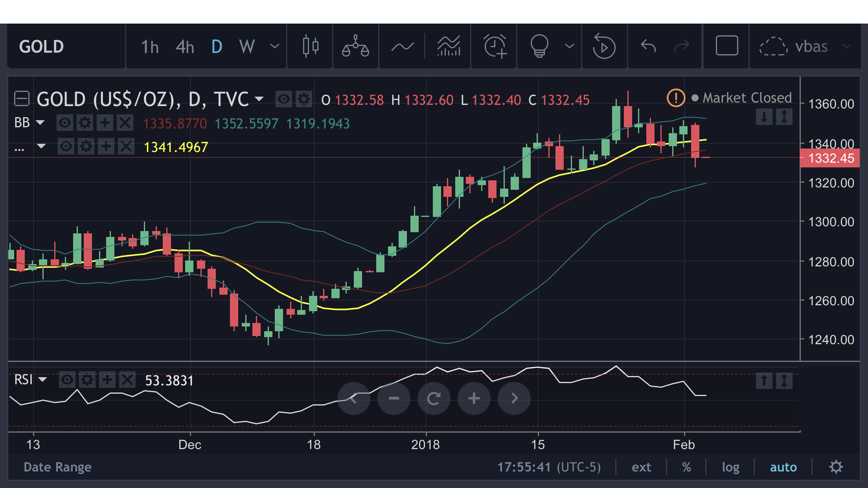This screenshot has height=488, width=868.
Task: Toggle auto scale option
Action: coord(783,467)
